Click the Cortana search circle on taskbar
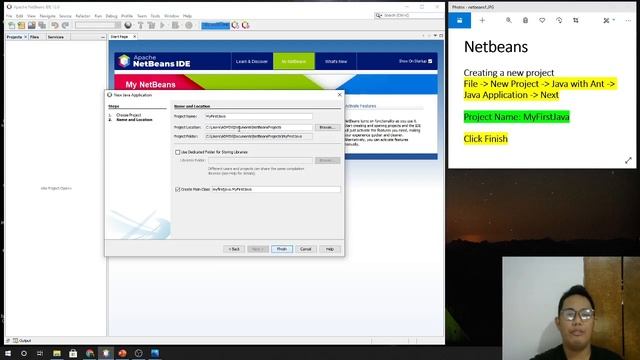This screenshot has width=640, height=360. pyautogui.click(x=24, y=353)
